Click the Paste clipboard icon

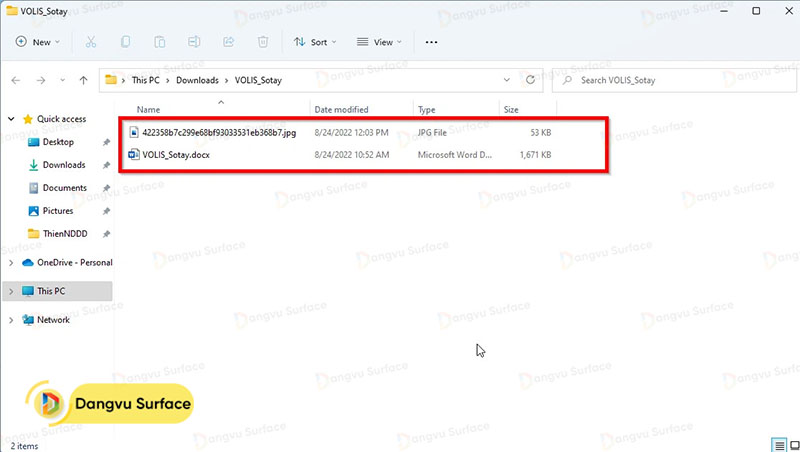[x=160, y=42]
